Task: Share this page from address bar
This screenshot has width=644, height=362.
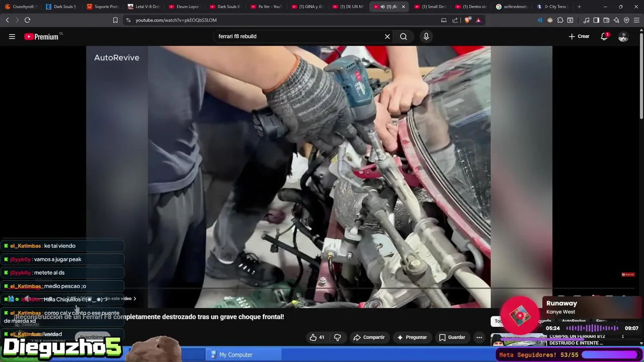Action: click(455, 20)
